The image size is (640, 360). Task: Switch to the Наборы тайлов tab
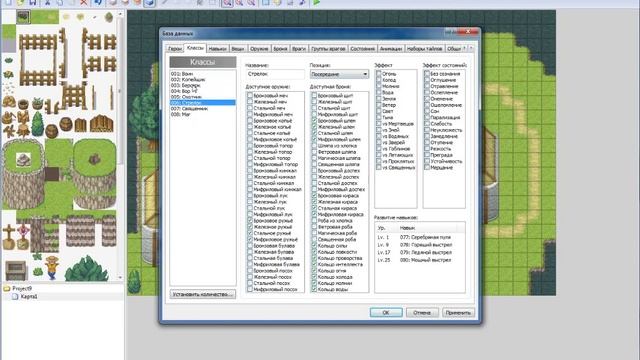424,49
